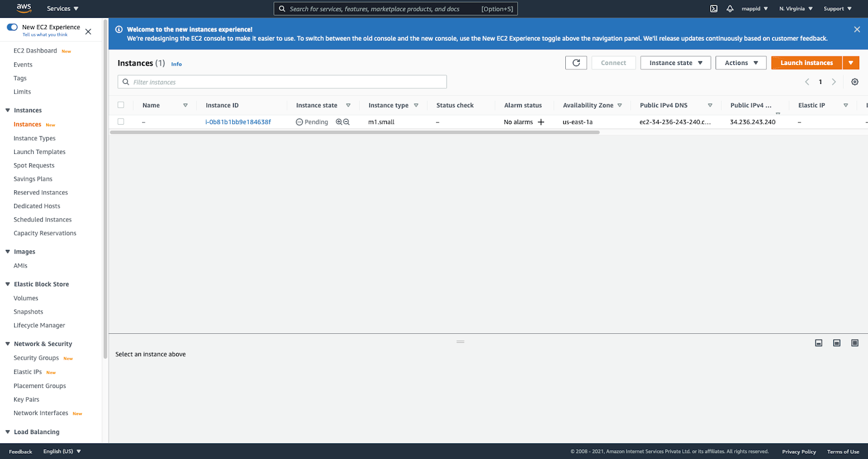
Task: Go to Security Groups in sidebar
Action: (x=36, y=358)
